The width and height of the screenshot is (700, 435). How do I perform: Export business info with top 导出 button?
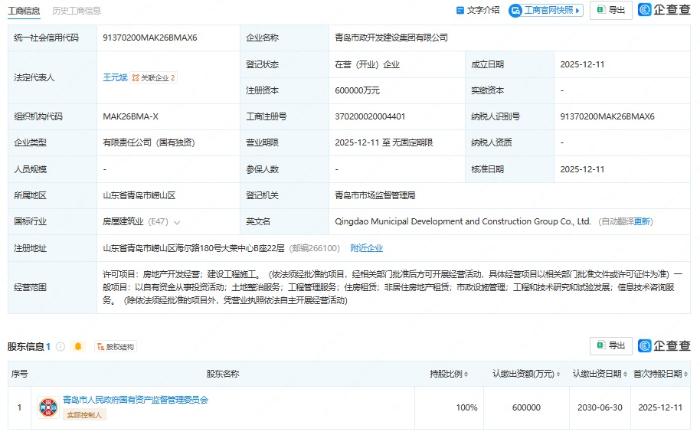pos(614,10)
